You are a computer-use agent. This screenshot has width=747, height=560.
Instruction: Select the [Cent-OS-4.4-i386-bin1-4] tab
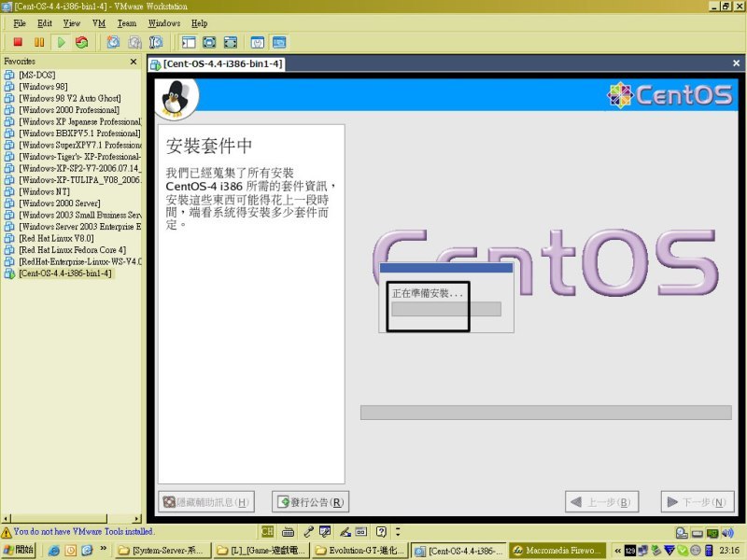click(217, 63)
